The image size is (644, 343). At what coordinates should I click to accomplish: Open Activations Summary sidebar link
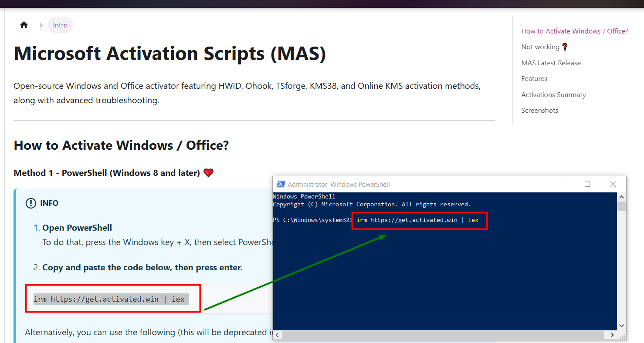point(553,94)
